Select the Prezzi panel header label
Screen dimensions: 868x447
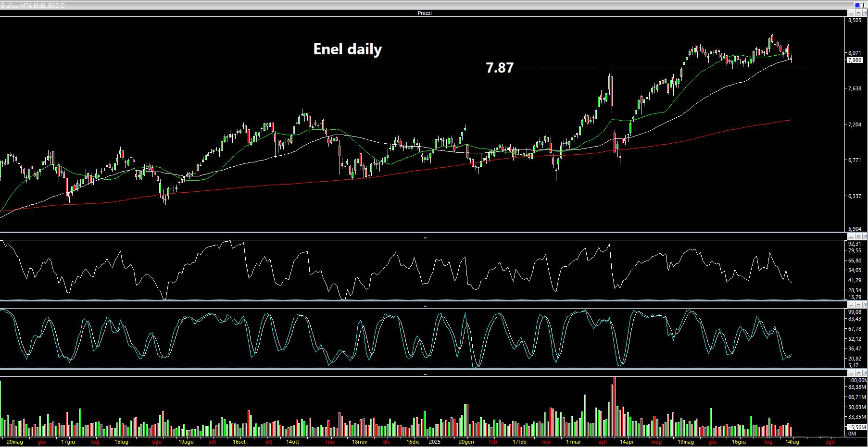tap(425, 13)
